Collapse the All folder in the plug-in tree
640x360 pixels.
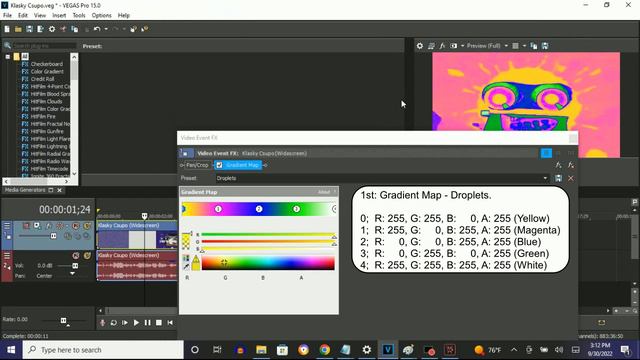(8, 57)
